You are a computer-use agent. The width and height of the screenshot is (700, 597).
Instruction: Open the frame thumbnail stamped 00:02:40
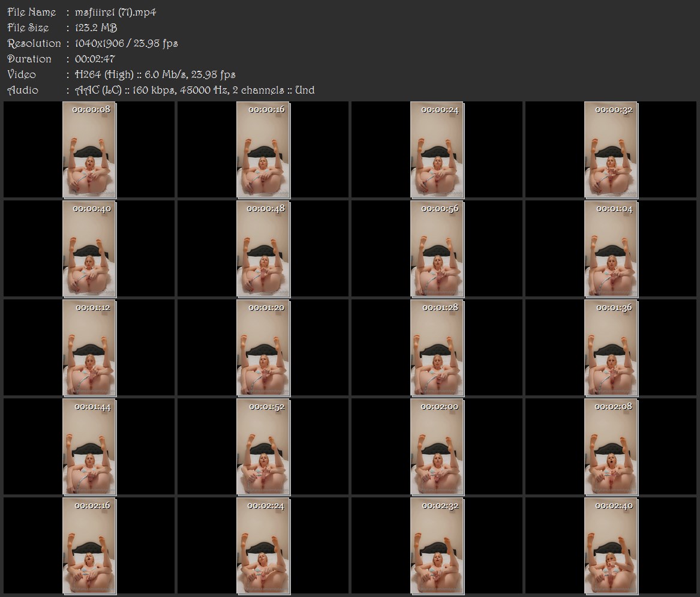point(611,546)
